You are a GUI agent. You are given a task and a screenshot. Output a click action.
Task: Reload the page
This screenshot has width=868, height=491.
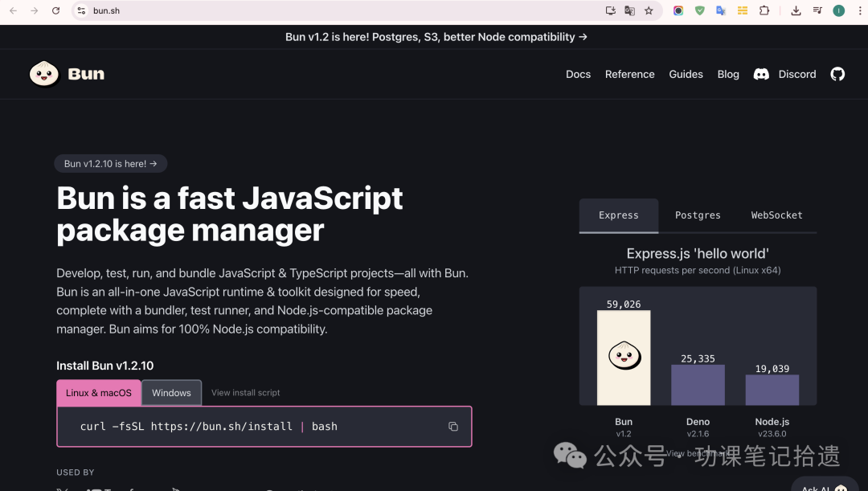(55, 10)
